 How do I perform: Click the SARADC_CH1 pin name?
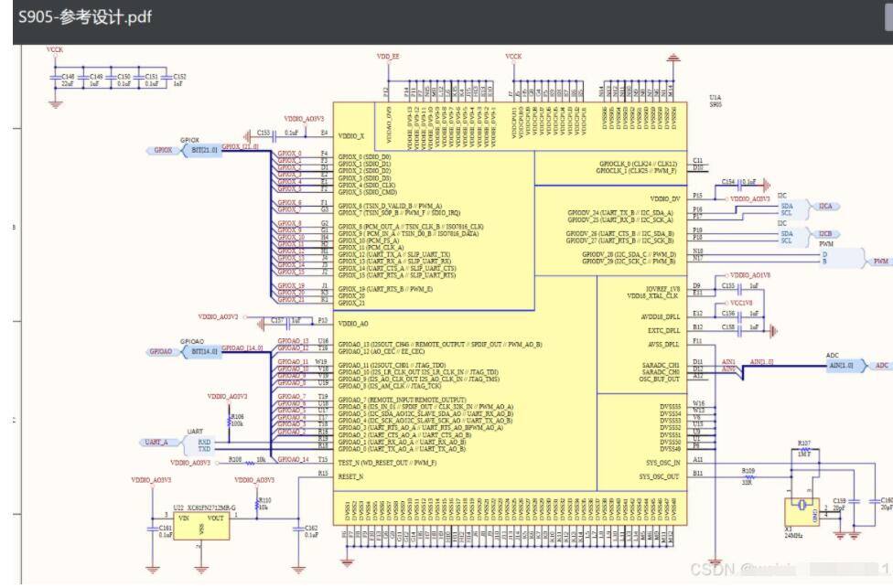coord(662,366)
